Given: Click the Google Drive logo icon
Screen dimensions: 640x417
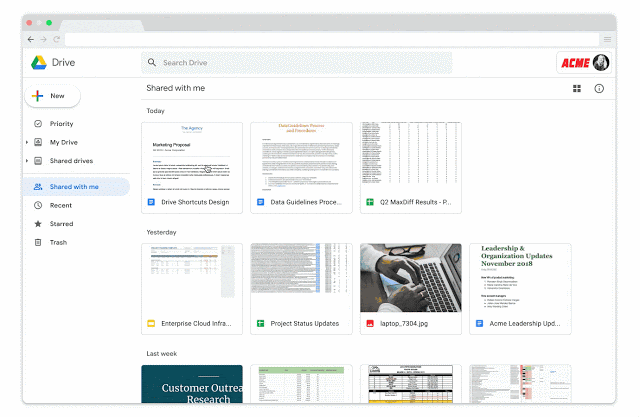Looking at the screenshot, I should (x=37, y=63).
